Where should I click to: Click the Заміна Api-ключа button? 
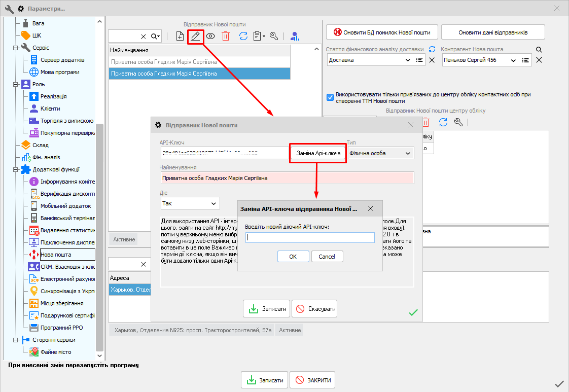pos(318,153)
